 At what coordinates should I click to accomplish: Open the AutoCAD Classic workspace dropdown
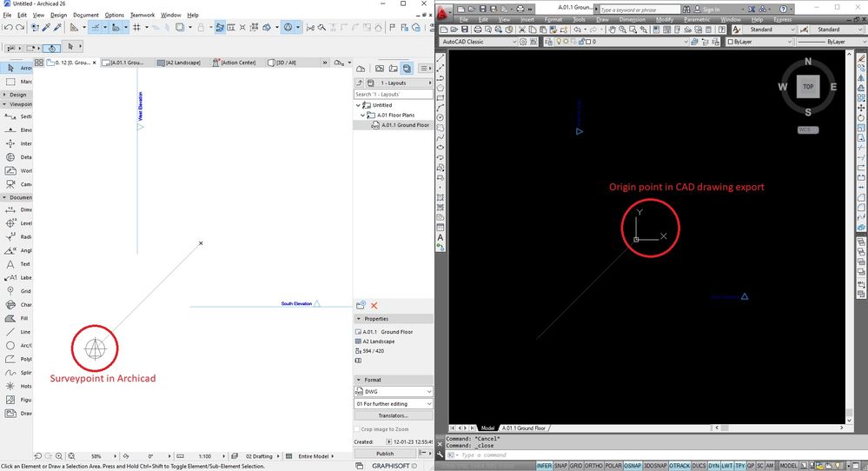coord(480,42)
